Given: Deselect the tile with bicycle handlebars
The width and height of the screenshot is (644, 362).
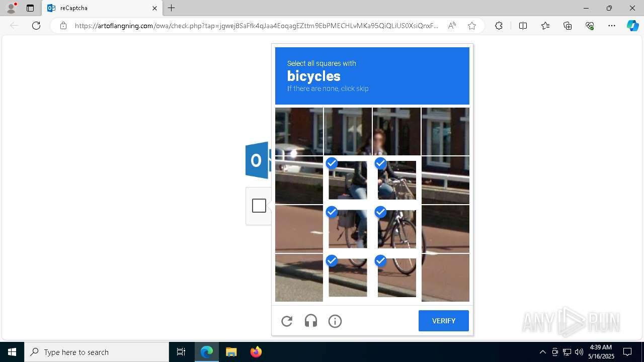Looking at the screenshot, I should (396, 180).
